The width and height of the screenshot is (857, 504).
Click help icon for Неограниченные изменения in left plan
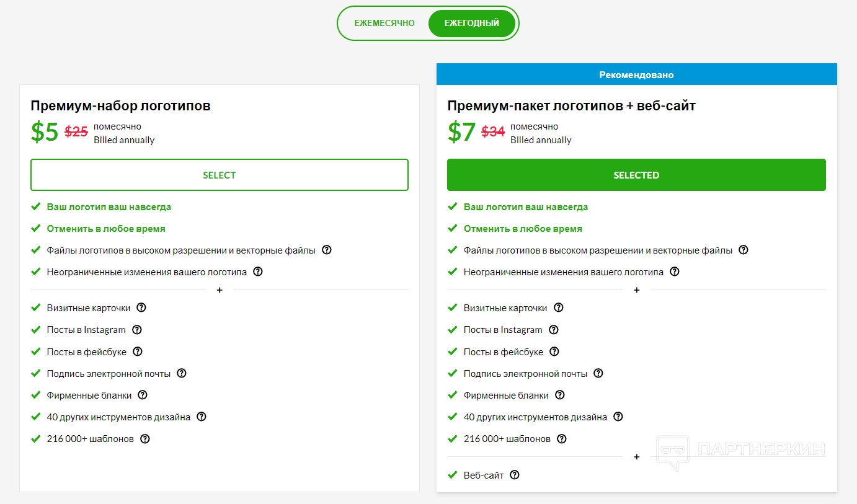258,272
